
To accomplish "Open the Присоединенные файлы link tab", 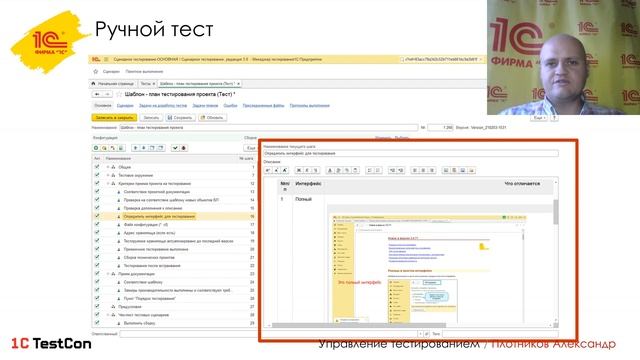I will pos(263,106).
